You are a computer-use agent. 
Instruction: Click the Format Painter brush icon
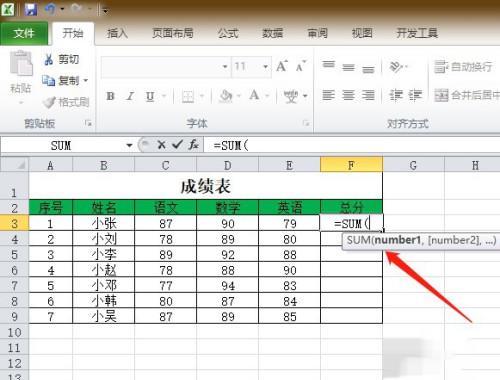[49, 102]
